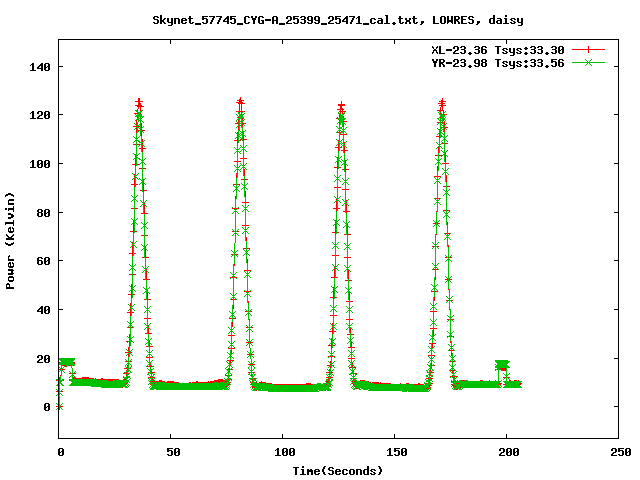
Task: Click the y-axis tick label 80
Action: pyautogui.click(x=43, y=213)
